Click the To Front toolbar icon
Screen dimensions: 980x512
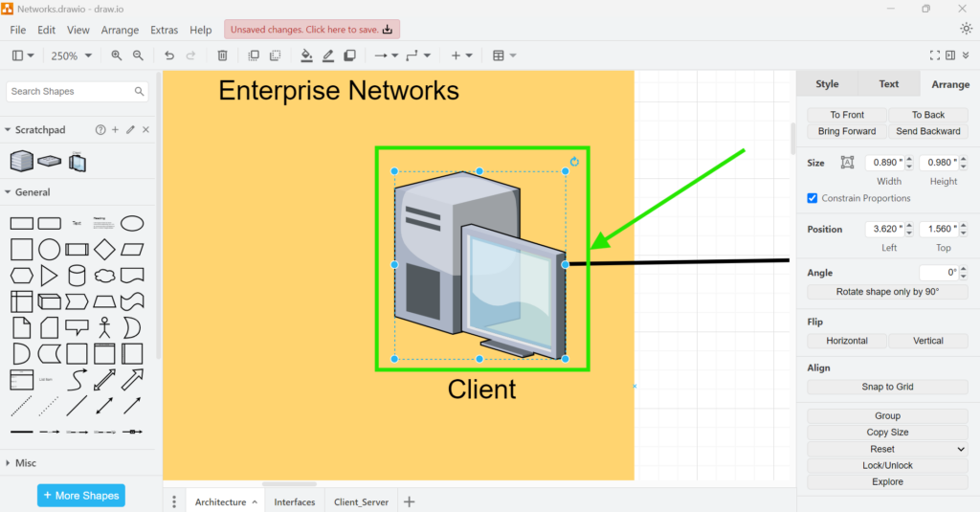(254, 56)
